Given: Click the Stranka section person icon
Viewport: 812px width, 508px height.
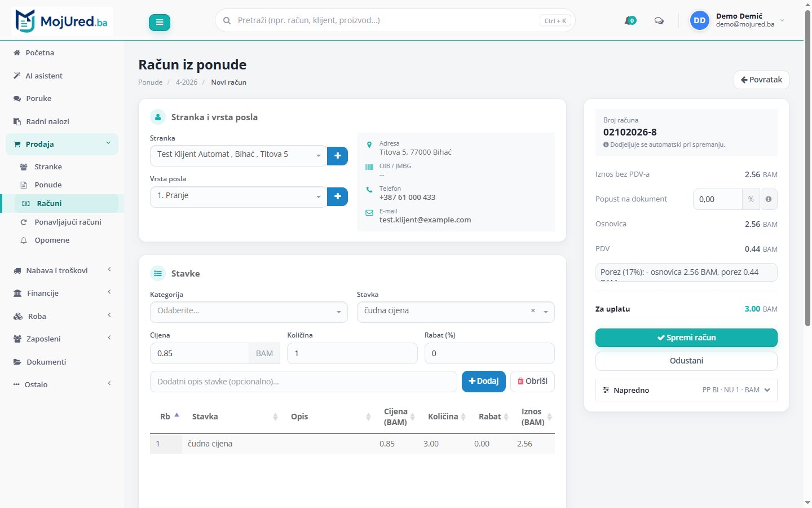Looking at the screenshot, I should (158, 117).
